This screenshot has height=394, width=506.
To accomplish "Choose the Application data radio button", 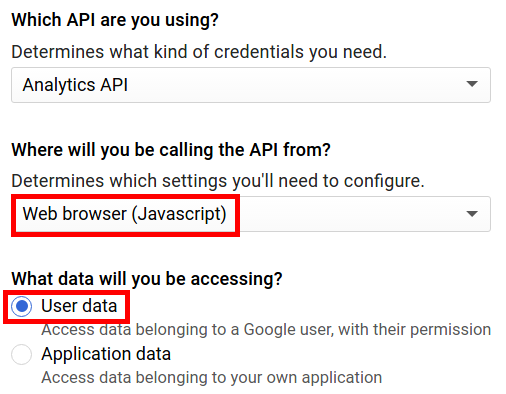I will [x=21, y=354].
